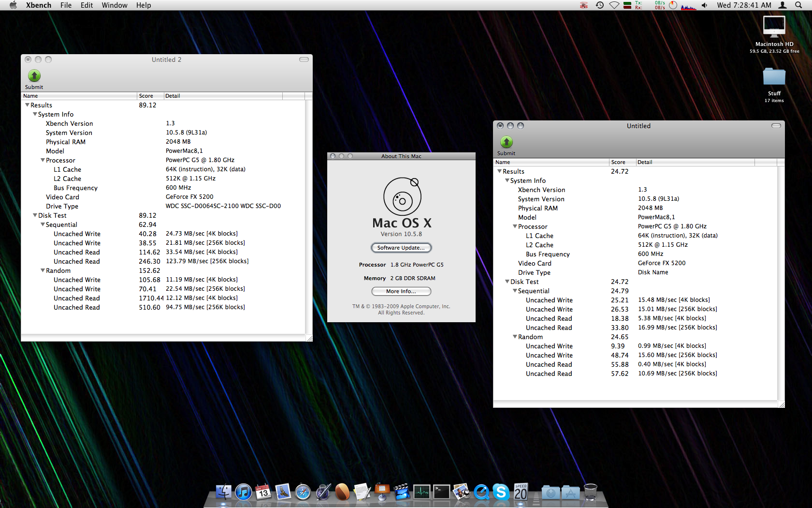Collapse System Info in Untitled window
The height and width of the screenshot is (508, 812).
[x=507, y=180]
